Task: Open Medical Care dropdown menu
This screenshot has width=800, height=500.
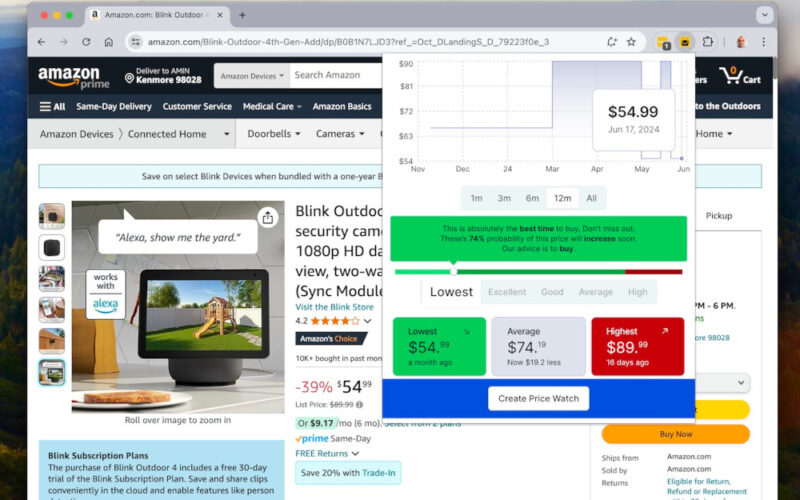Action: point(272,107)
